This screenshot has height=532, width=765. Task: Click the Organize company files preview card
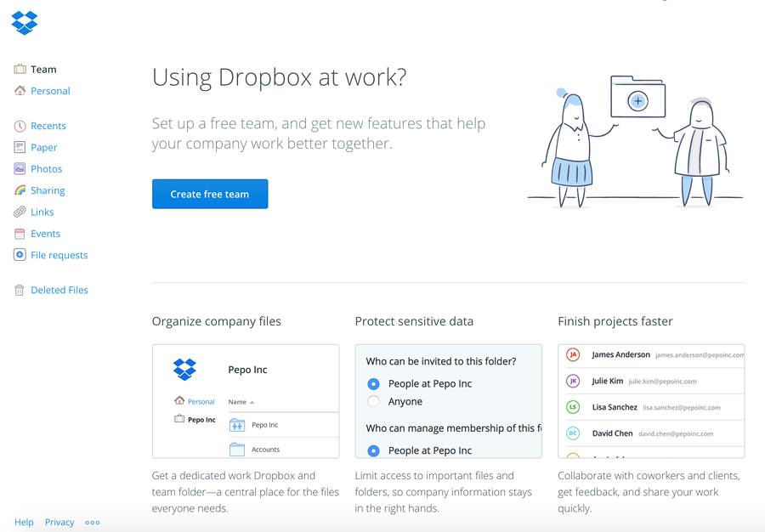click(246, 401)
